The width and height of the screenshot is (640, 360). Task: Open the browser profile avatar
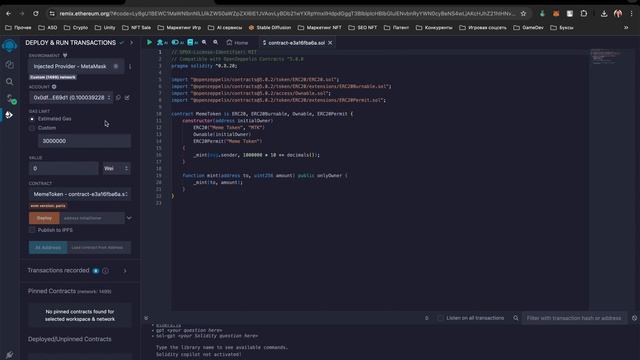point(618,13)
